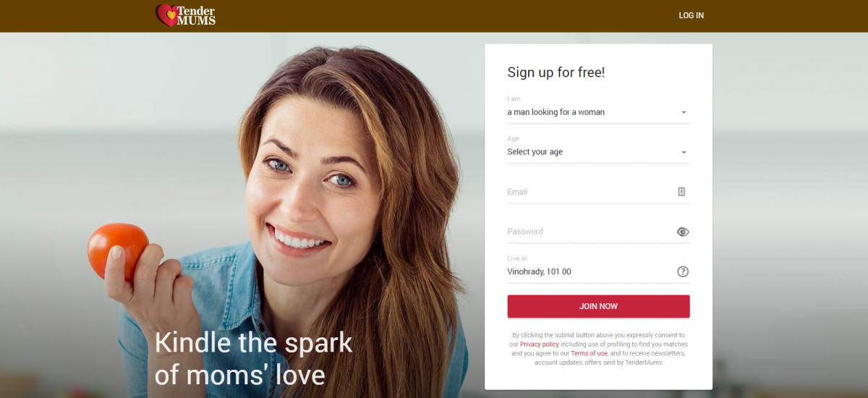Click the 'Kindle the spark' headline text
868x398 pixels.
pyautogui.click(x=253, y=342)
